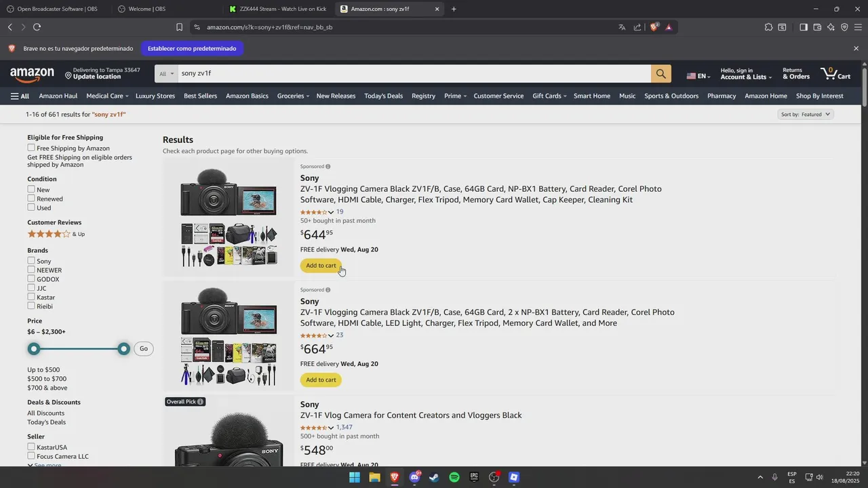
Task: Adjust the maximum price slider handle
Action: (x=123, y=349)
